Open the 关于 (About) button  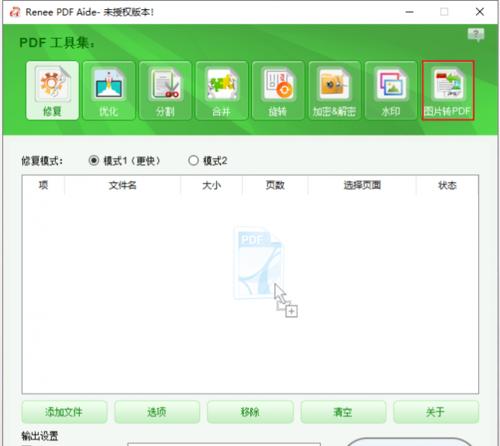pyautogui.click(x=436, y=412)
